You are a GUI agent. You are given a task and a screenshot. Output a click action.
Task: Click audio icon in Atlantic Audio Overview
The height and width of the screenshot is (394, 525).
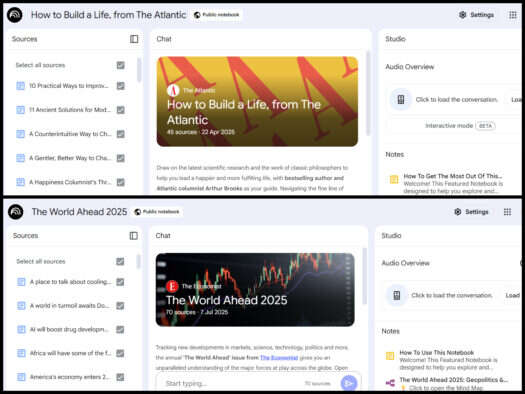401,99
